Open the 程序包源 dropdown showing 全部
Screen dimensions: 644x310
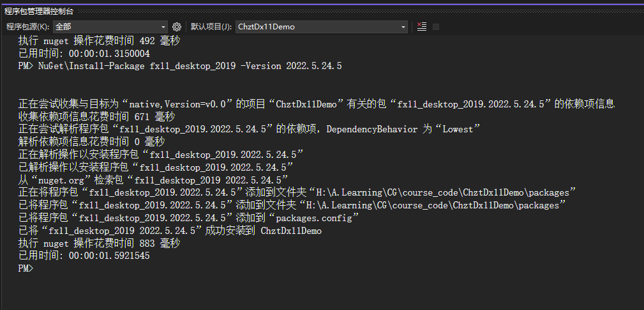point(110,27)
